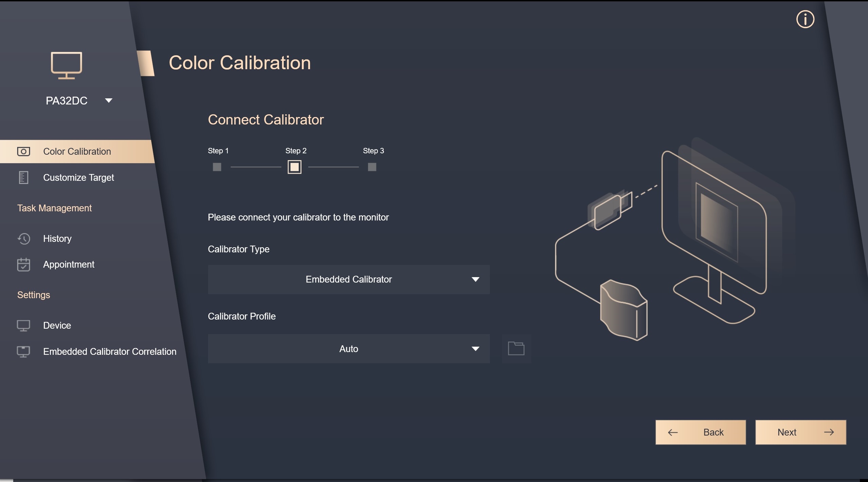Screen dimensions: 868x482
Task: Click the folder icon for Calibrator Profile
Action: 516,348
